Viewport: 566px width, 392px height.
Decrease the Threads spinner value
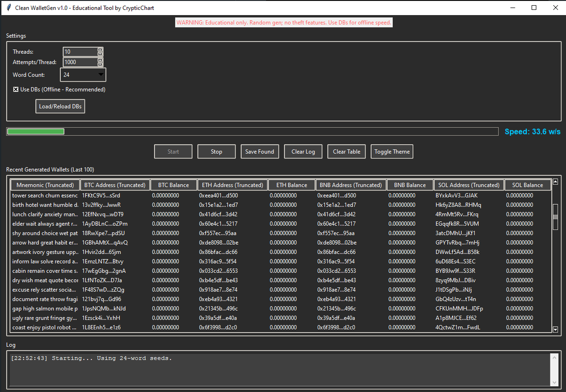100,54
